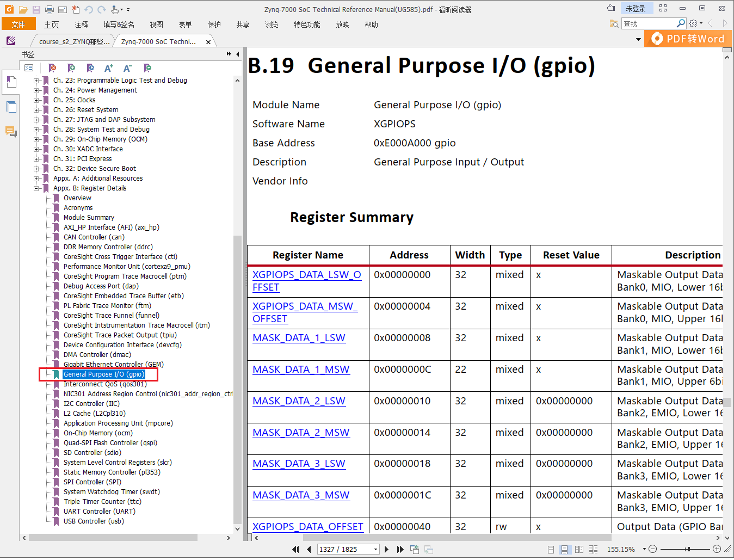The width and height of the screenshot is (734, 560).
Task: Open the pages thumbnail panel icon
Action: [11, 107]
